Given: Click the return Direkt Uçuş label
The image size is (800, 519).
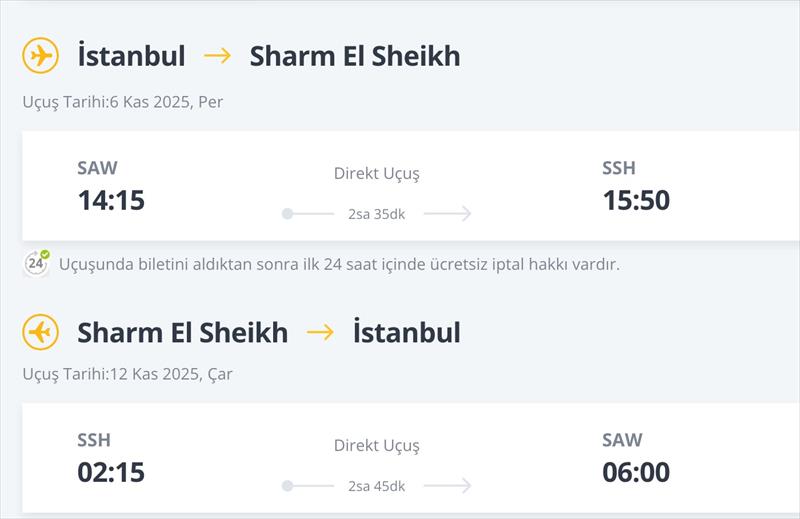Looking at the screenshot, I should pos(377,446).
